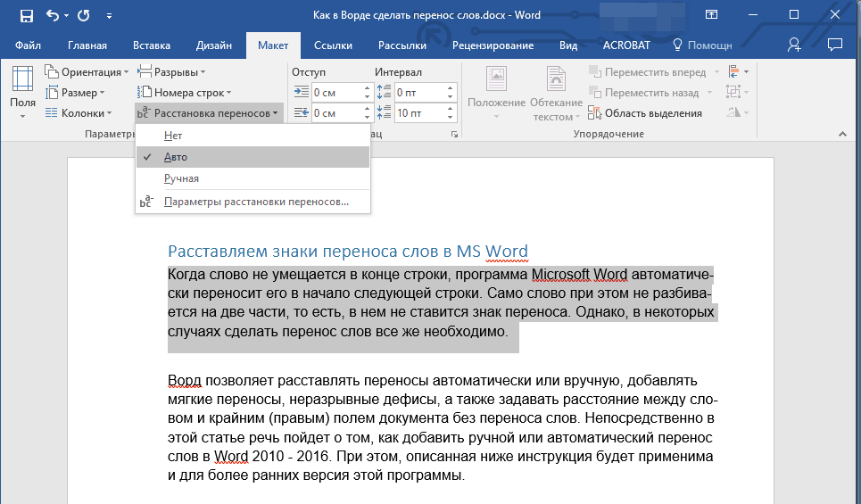This screenshot has height=504, width=861.
Task: Open Параметры расстановки переносов dialog
Action: (x=253, y=202)
